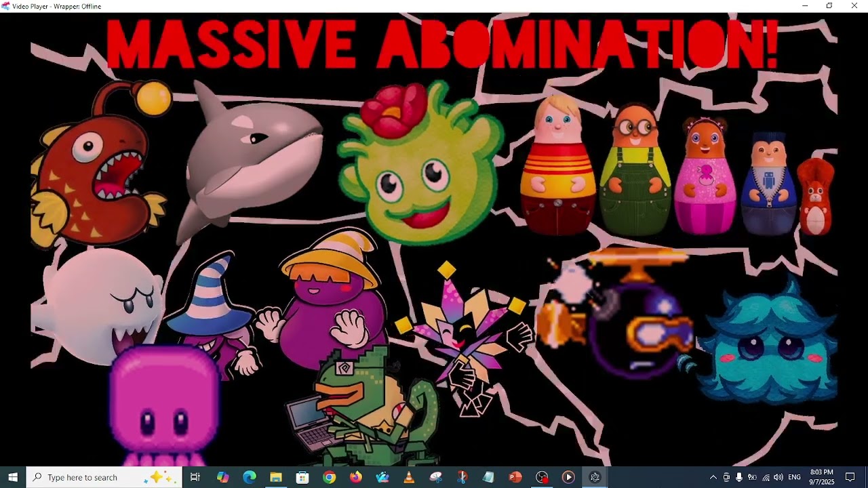
Task: Open Task View on the taskbar
Action: click(195, 477)
